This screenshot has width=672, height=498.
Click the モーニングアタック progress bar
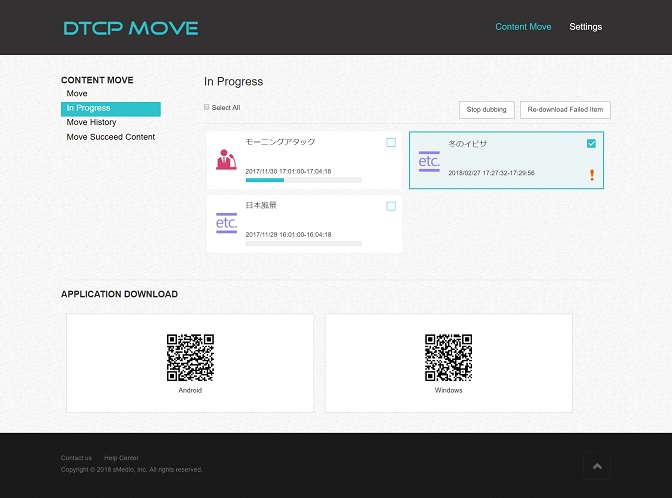(x=303, y=180)
